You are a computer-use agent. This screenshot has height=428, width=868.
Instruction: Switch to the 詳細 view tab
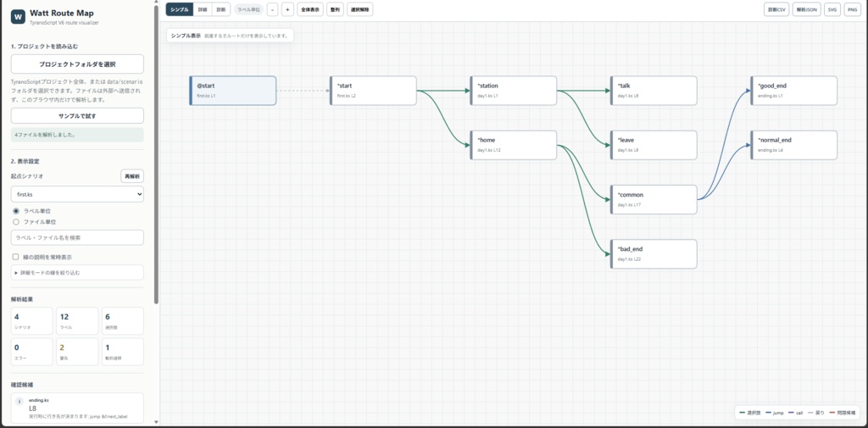pyautogui.click(x=203, y=9)
